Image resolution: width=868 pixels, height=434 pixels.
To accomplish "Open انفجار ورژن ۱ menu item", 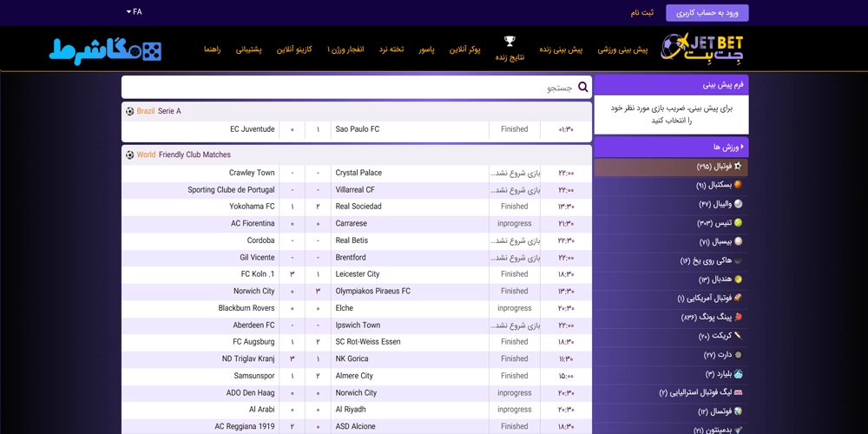I will [345, 49].
